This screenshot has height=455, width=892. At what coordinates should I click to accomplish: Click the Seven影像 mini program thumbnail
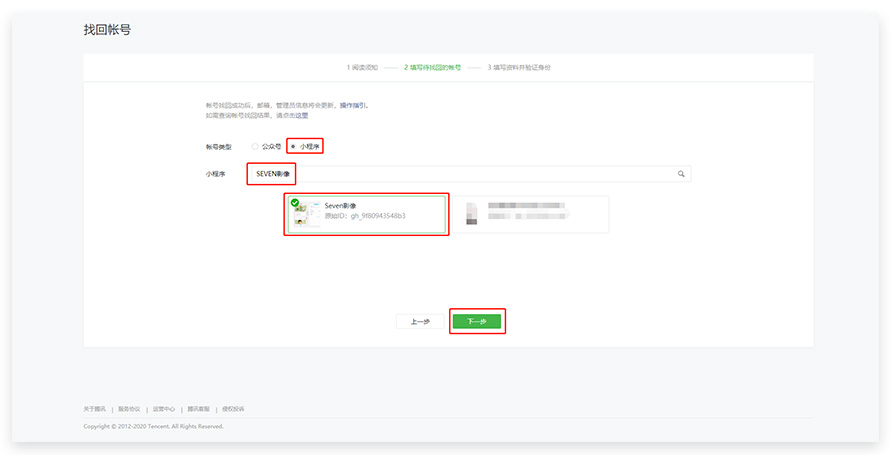[307, 214]
